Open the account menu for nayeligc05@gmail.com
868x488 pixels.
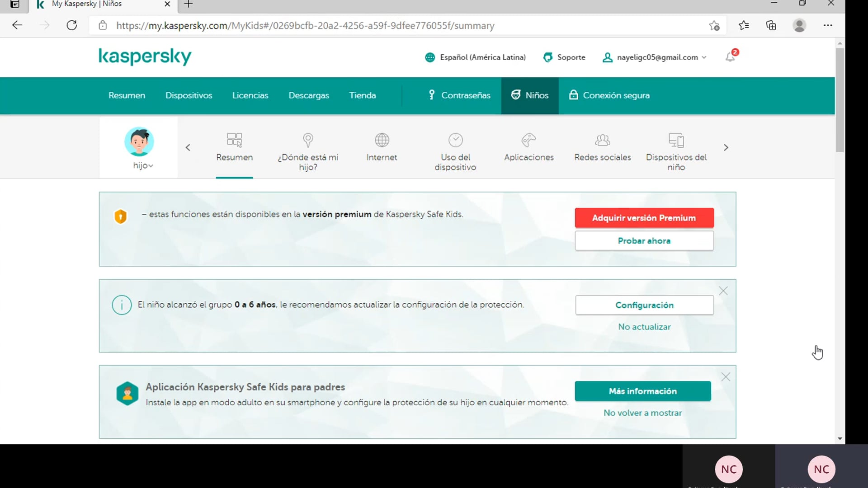(x=654, y=57)
